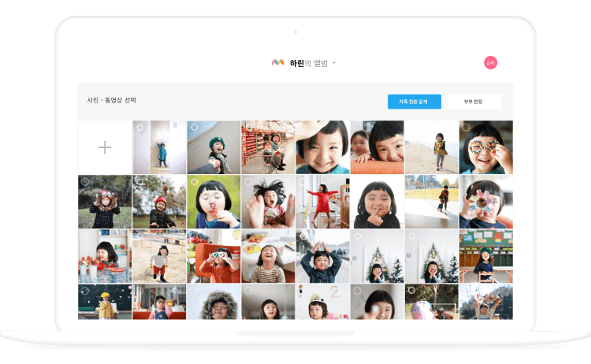Click the plus icon to add photos

(x=104, y=147)
